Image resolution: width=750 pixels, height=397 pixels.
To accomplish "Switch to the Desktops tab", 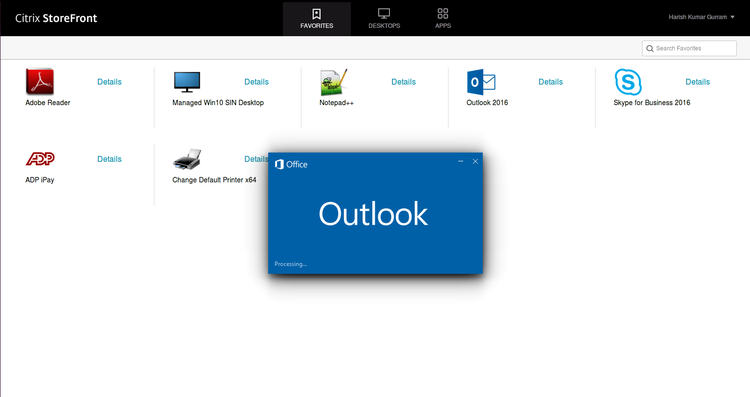I will [x=384, y=18].
